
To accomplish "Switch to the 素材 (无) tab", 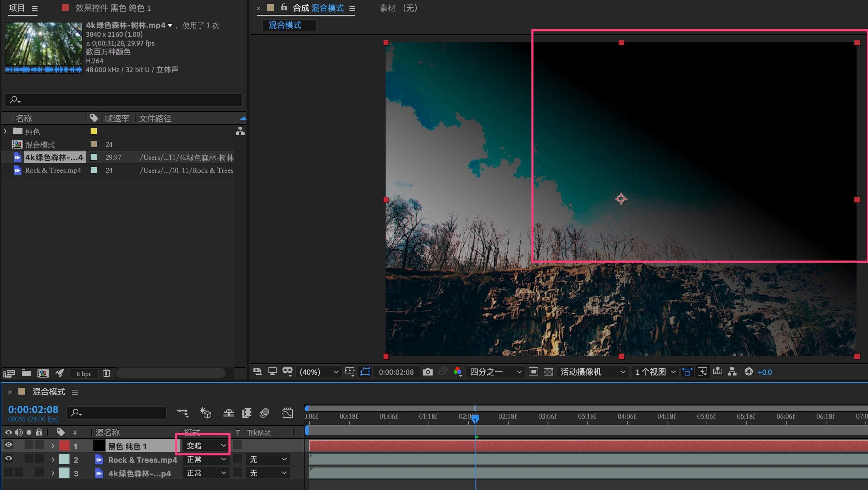I will pyautogui.click(x=398, y=8).
